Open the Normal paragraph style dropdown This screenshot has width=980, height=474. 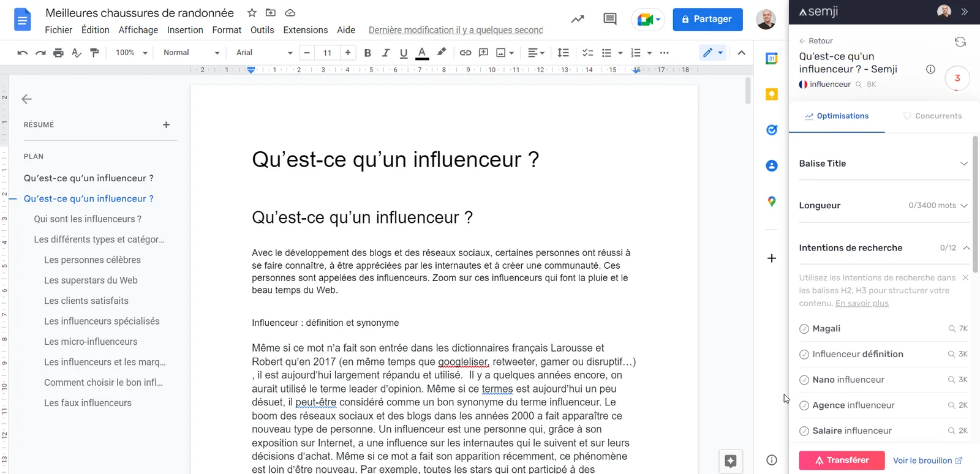point(191,53)
